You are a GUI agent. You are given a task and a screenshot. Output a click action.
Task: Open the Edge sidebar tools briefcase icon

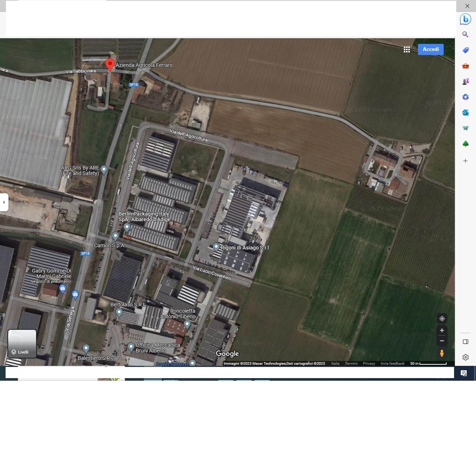(465, 66)
